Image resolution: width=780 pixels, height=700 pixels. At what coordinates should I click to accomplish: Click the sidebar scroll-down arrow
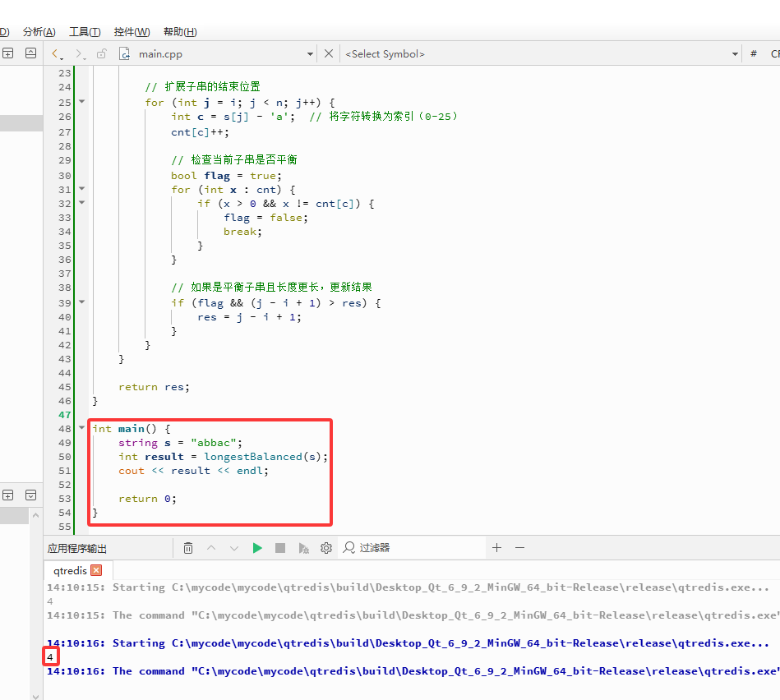pyautogui.click(x=35, y=696)
